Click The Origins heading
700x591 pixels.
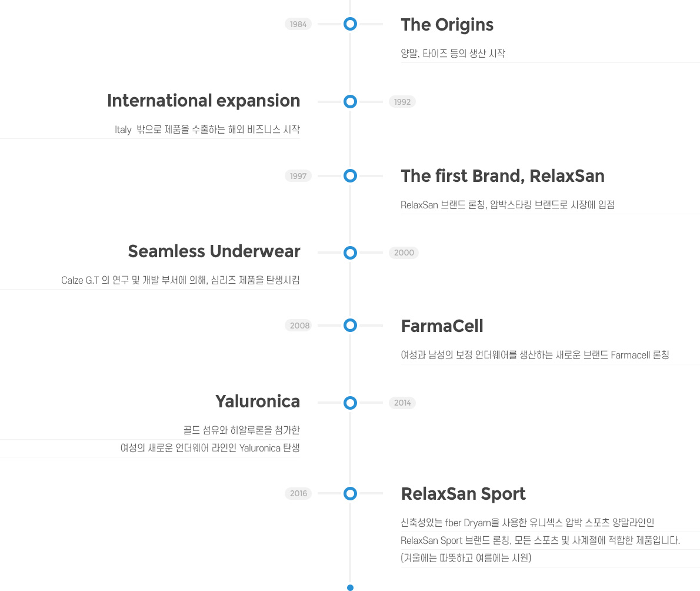coord(447,25)
